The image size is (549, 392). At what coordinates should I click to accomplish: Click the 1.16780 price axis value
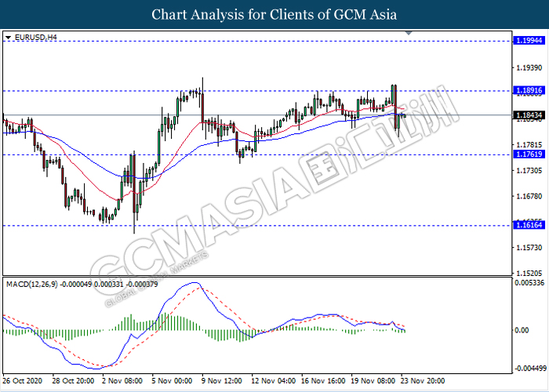click(529, 196)
